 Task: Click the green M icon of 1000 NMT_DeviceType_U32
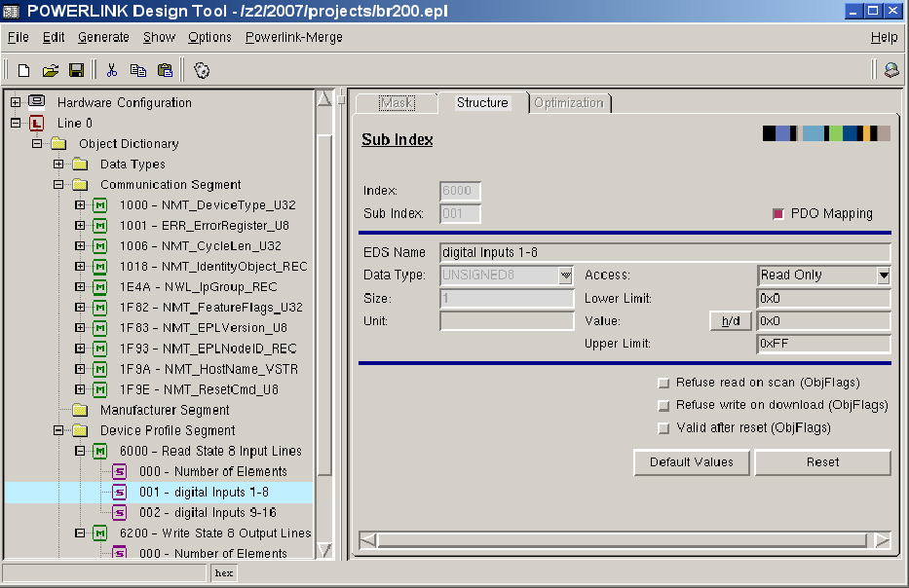pyautogui.click(x=100, y=205)
